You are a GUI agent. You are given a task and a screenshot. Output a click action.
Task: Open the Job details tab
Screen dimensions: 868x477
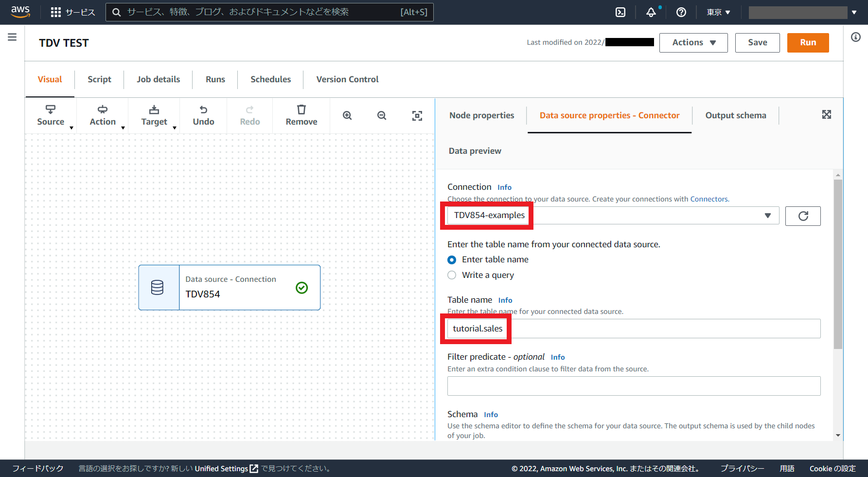[159, 79]
